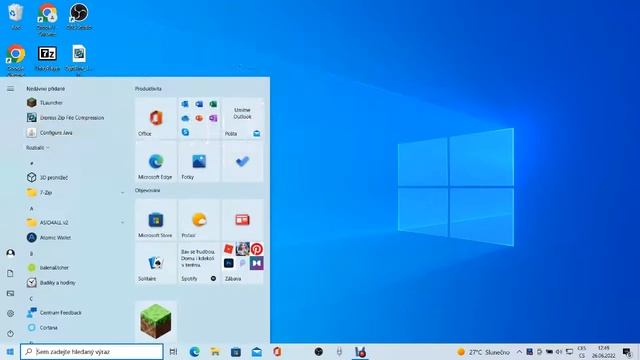Open OBS Studio from the taskbar
Image resolution: width=640 pixels, height=360 pixels.
point(319,351)
